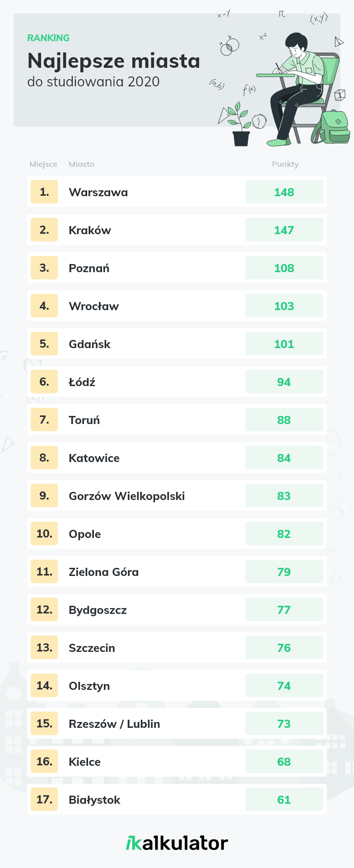
Task: Click the Miejsce column header
Action: coord(43,164)
